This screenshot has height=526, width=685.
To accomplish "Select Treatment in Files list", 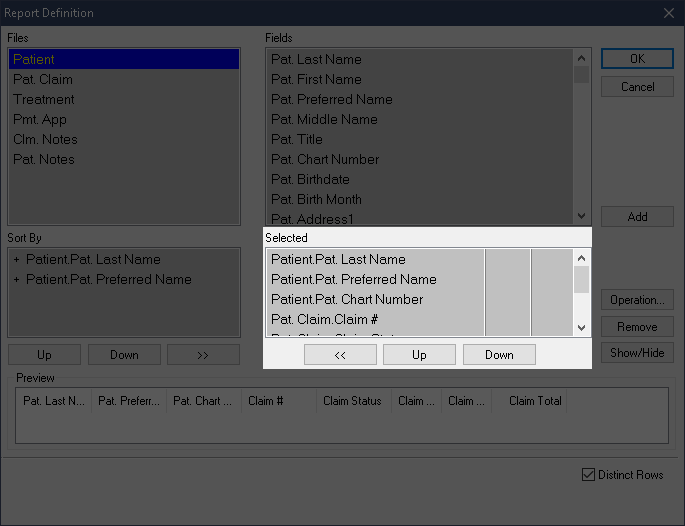I will point(44,99).
